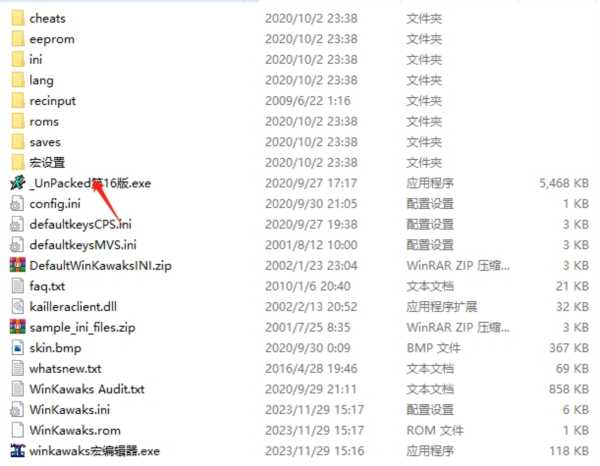This screenshot has height=466, width=600.
Task: Select the WinKawaks Audit.txt file
Action: (x=87, y=389)
